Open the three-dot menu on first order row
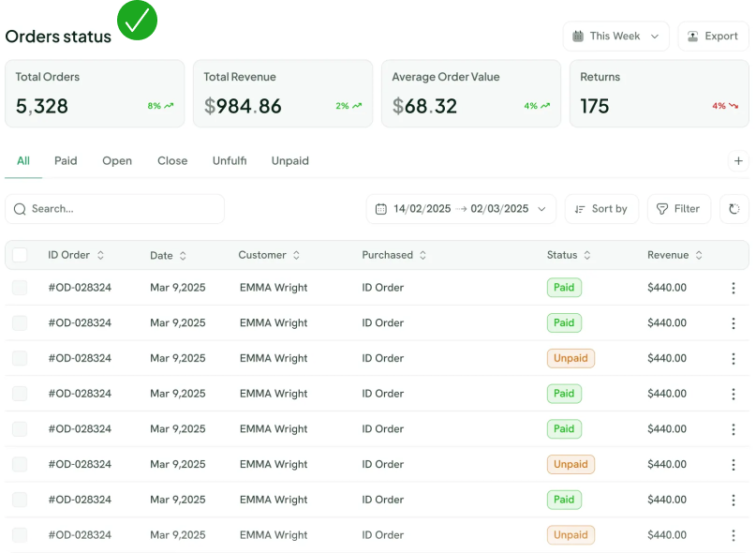This screenshot has height=553, width=756. point(734,288)
